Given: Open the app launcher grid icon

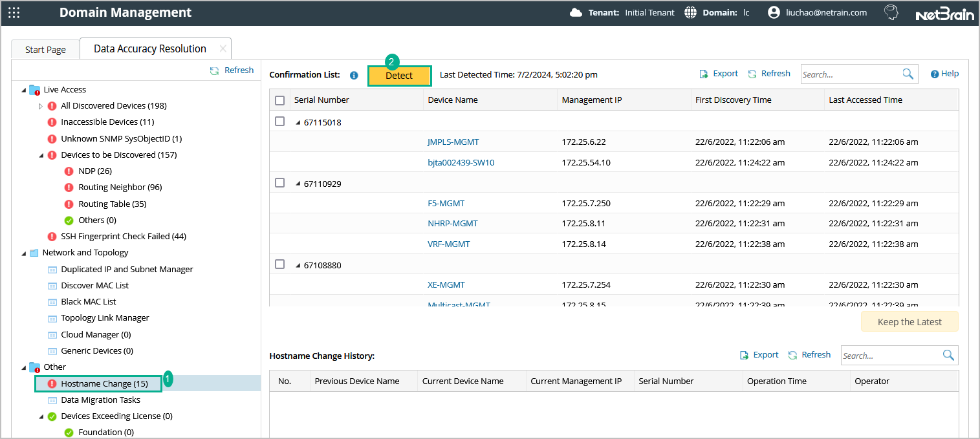Looking at the screenshot, I should pos(14,13).
